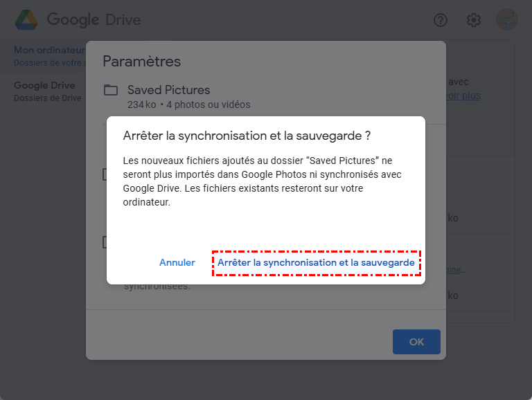The height and width of the screenshot is (400, 532).
Task: Select the Google Drive sidebar entry
Action: point(44,86)
